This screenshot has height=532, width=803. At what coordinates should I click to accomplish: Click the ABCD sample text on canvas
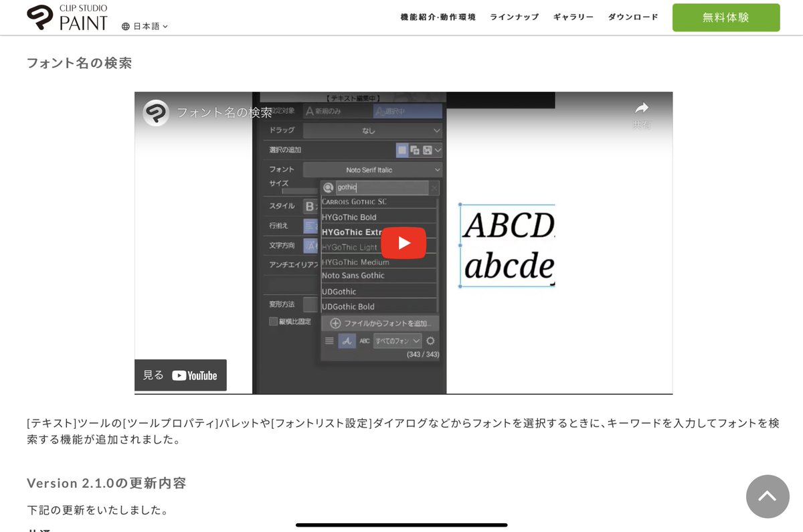(509, 226)
